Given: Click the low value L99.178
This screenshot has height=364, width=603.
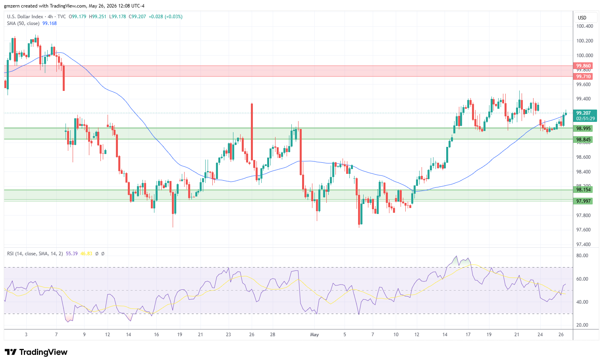Looking at the screenshot, I should [x=118, y=17].
